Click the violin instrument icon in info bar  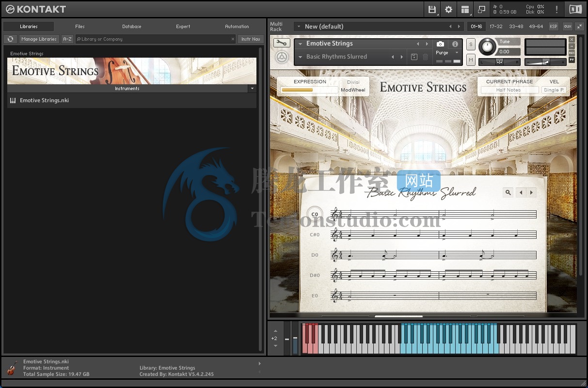point(12,368)
